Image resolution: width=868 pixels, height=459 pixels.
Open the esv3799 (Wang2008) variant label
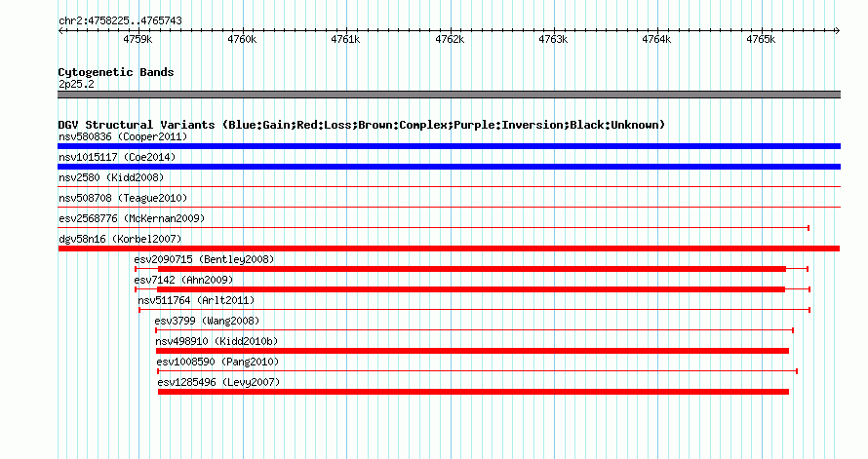pos(207,321)
